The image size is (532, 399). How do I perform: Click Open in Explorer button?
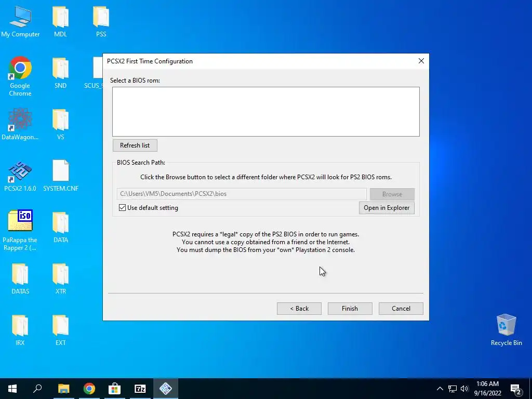click(387, 208)
